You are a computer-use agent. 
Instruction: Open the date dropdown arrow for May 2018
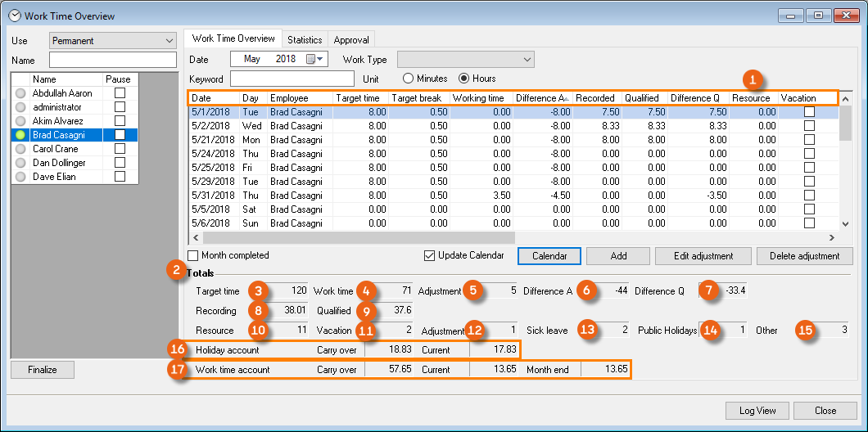coord(321,59)
